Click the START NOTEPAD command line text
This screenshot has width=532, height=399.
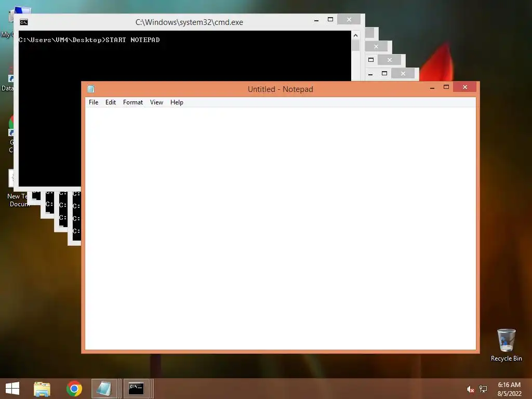132,39
